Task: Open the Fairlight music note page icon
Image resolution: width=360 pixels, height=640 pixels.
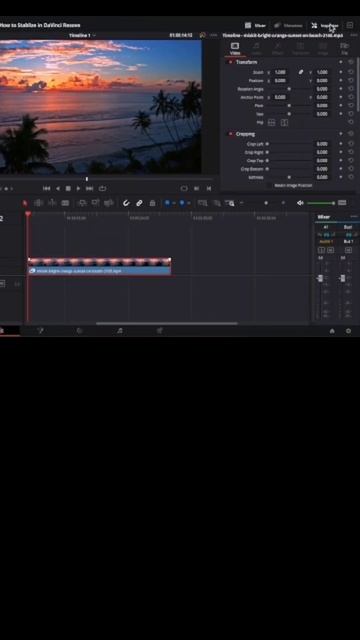Action: click(x=120, y=331)
